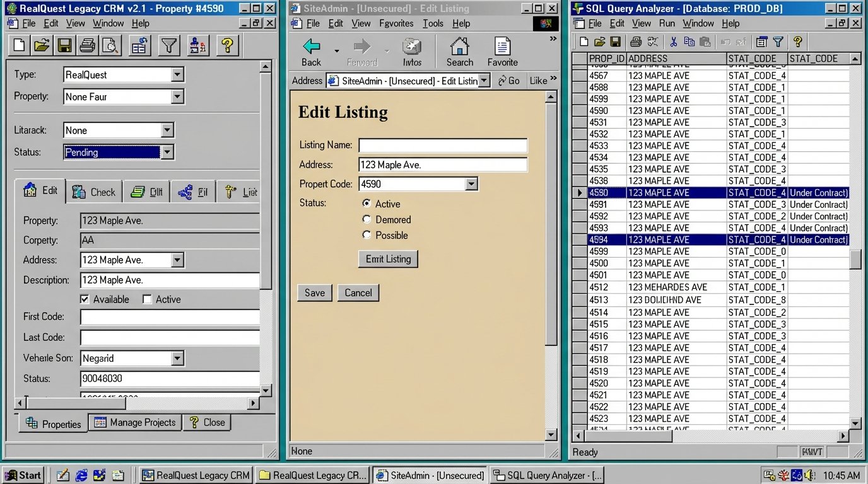Click the yellow help question mark in RealQuest
This screenshot has height=484, width=868.
(x=227, y=45)
